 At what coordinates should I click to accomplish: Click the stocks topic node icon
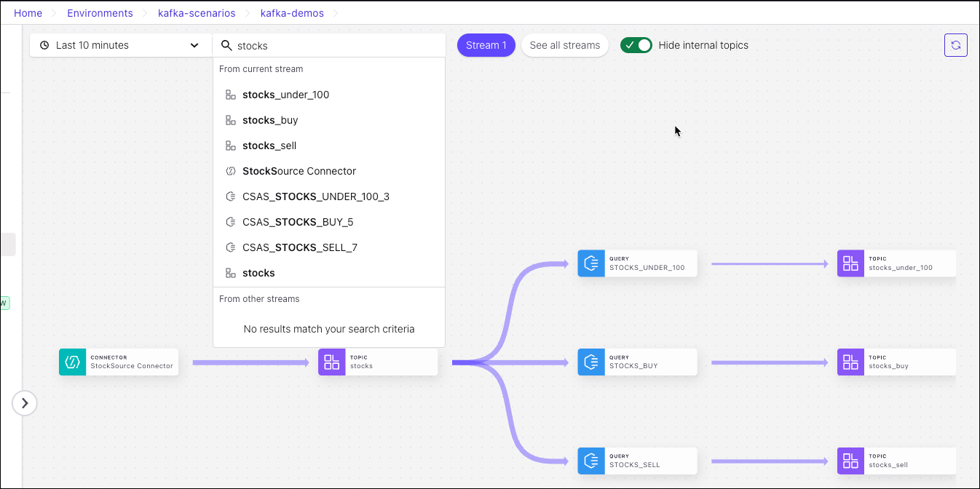pos(332,362)
